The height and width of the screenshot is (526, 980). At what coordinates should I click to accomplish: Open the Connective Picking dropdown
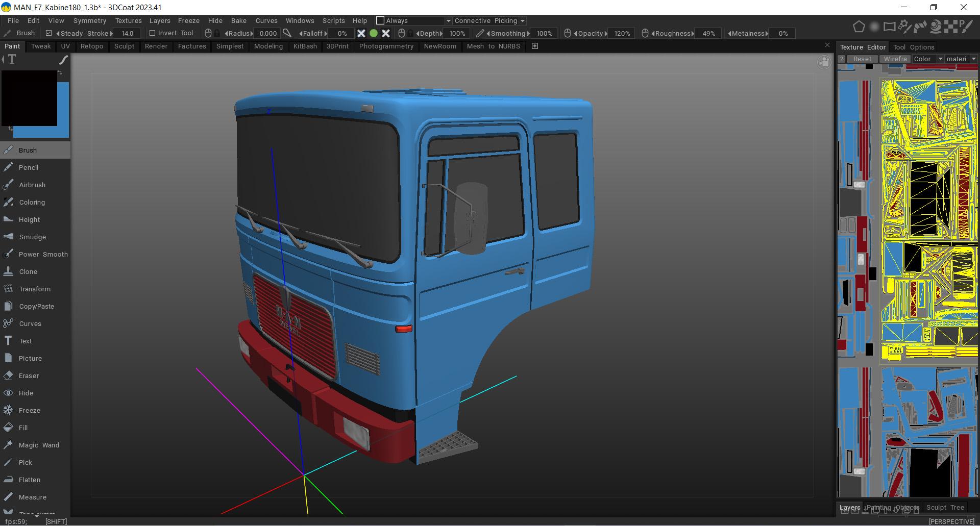[x=522, y=21]
